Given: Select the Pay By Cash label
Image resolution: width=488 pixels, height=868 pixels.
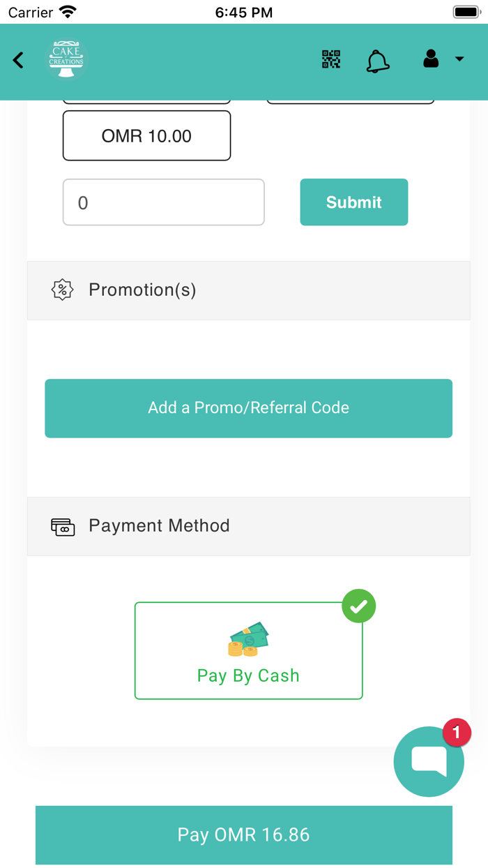Looking at the screenshot, I should point(248,676).
